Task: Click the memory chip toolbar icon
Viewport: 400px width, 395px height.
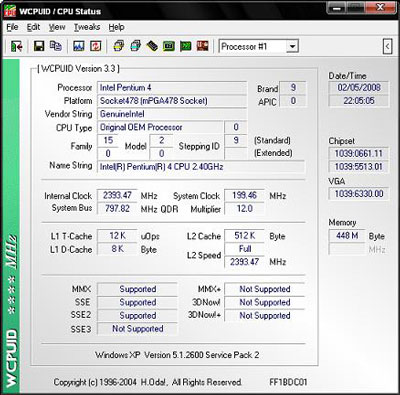Action: pyautogui.click(x=152, y=46)
